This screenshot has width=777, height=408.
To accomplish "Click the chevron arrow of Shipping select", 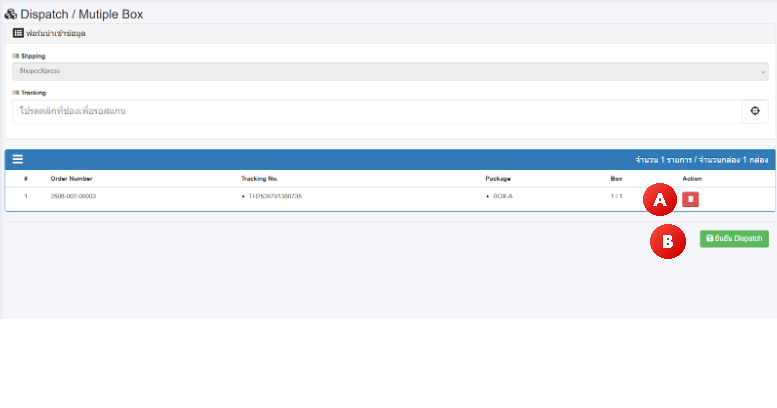I will coord(762,72).
